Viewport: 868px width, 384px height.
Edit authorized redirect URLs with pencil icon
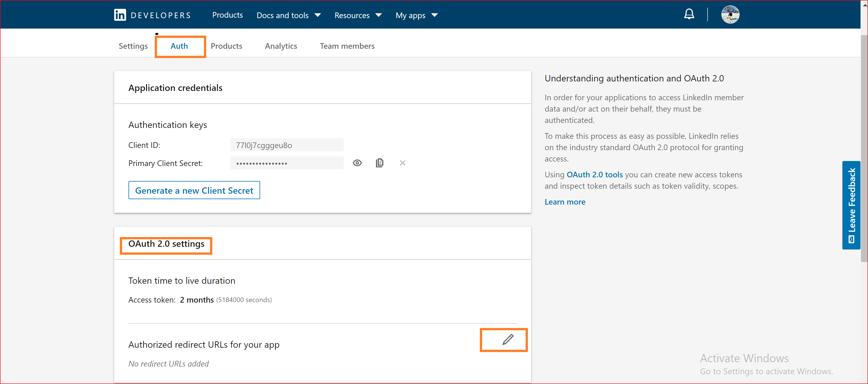[x=508, y=340]
